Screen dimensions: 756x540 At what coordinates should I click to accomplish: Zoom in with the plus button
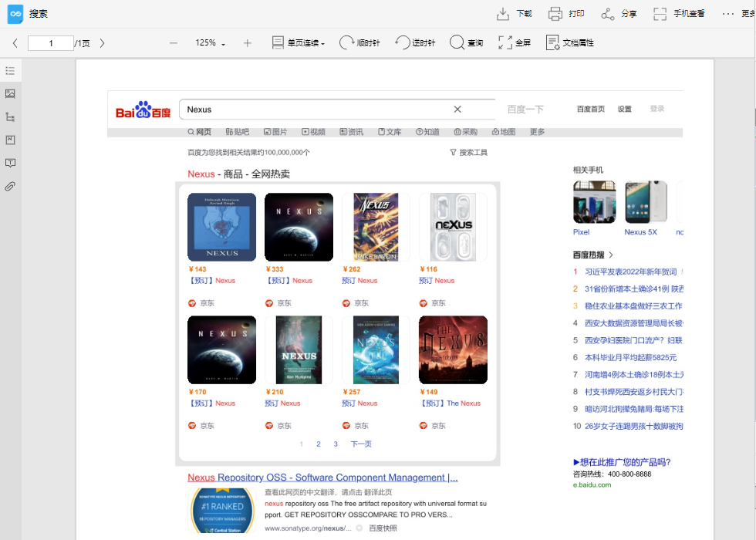pyautogui.click(x=248, y=43)
